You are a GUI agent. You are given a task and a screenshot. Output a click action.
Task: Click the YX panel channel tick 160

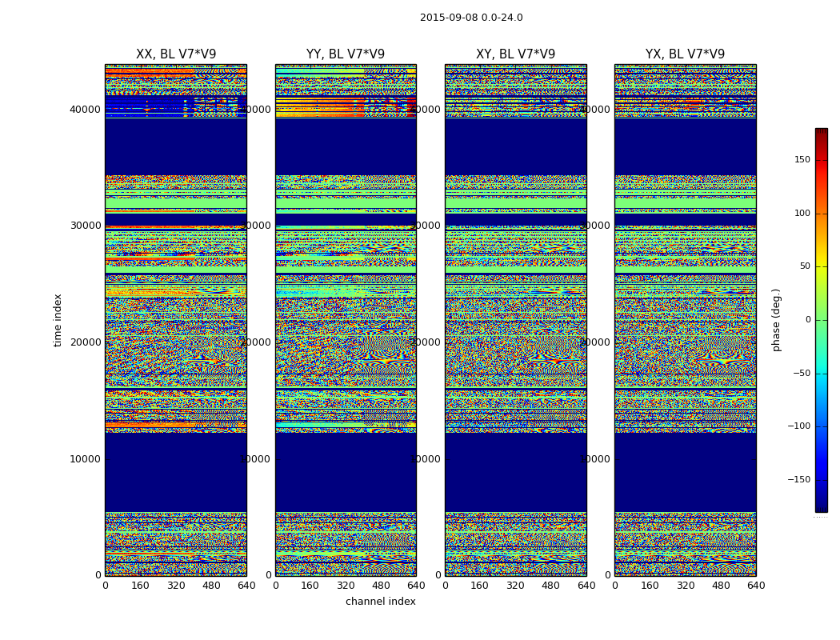click(x=650, y=586)
